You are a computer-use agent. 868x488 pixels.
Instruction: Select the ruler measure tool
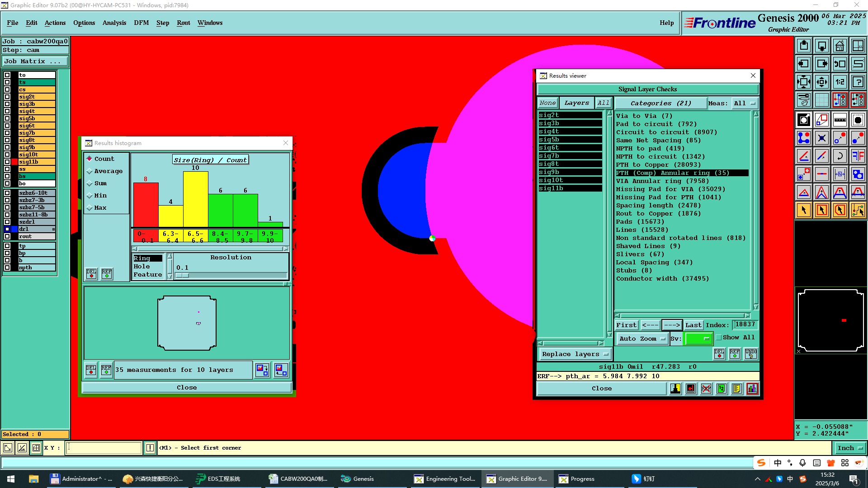[840, 120]
